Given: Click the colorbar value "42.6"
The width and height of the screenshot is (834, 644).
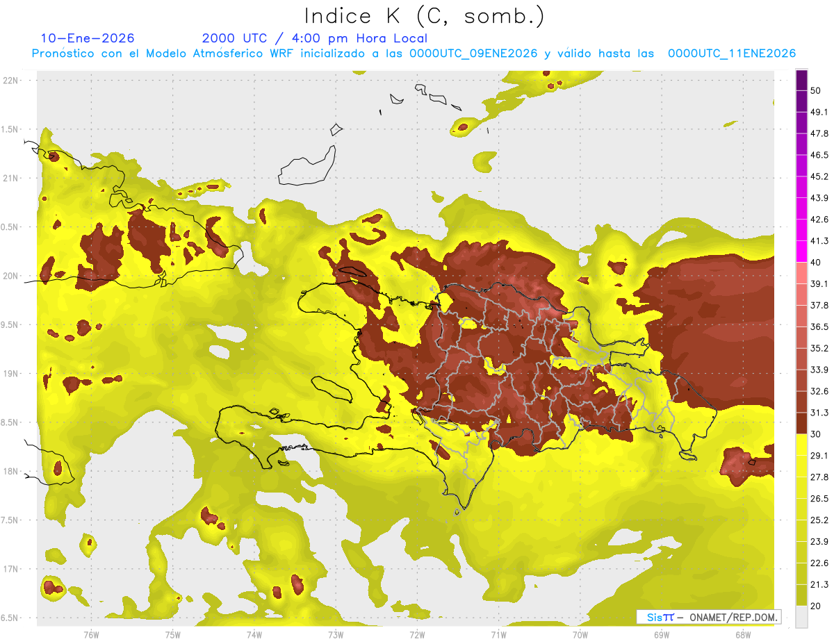Looking at the screenshot, I should tap(819, 220).
